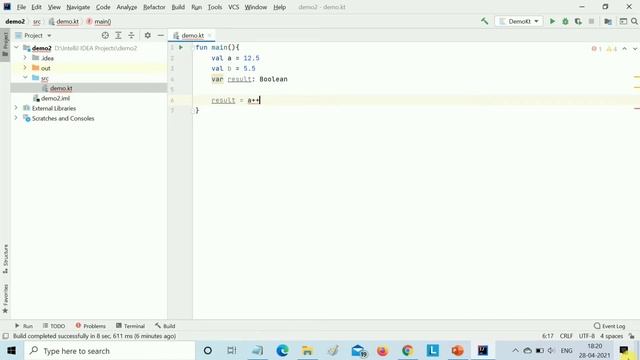Open the File menu
640x360 pixels.
[21, 7]
